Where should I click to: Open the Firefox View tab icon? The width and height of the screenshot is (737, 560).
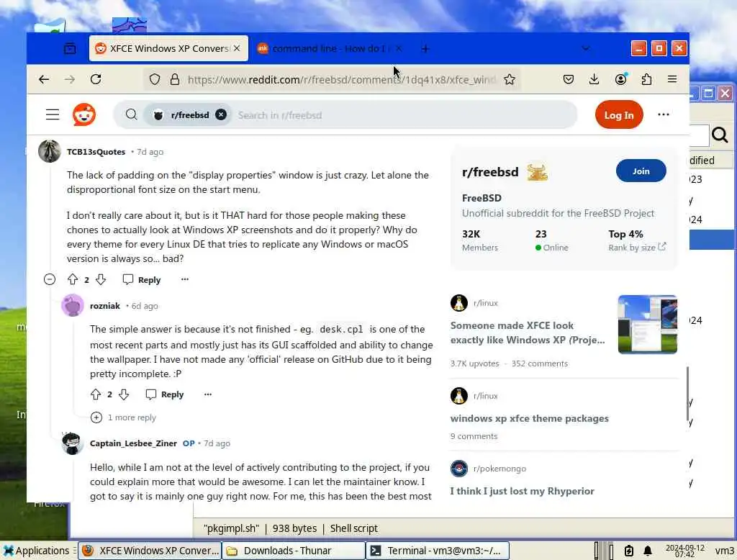point(70,48)
